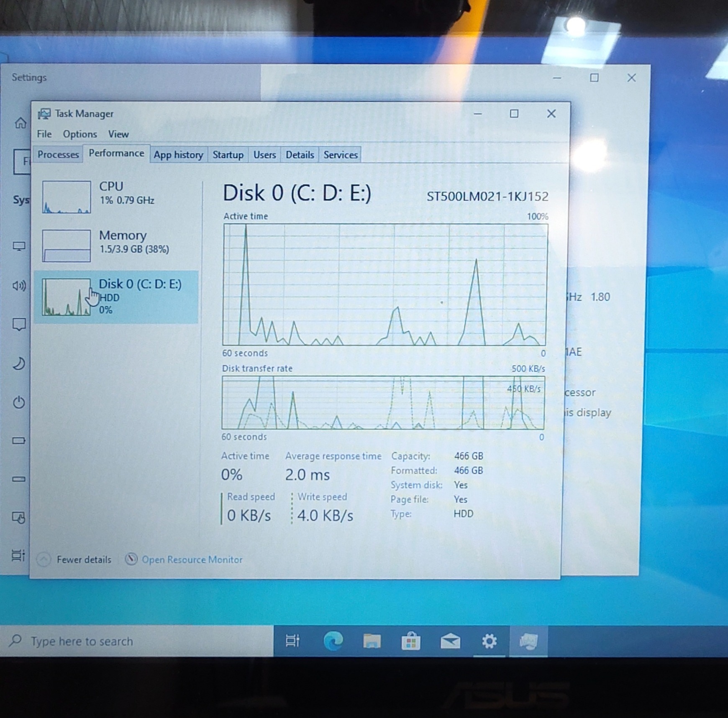Switch to the App history tab
Viewport: 728px width, 718px height.
[178, 155]
